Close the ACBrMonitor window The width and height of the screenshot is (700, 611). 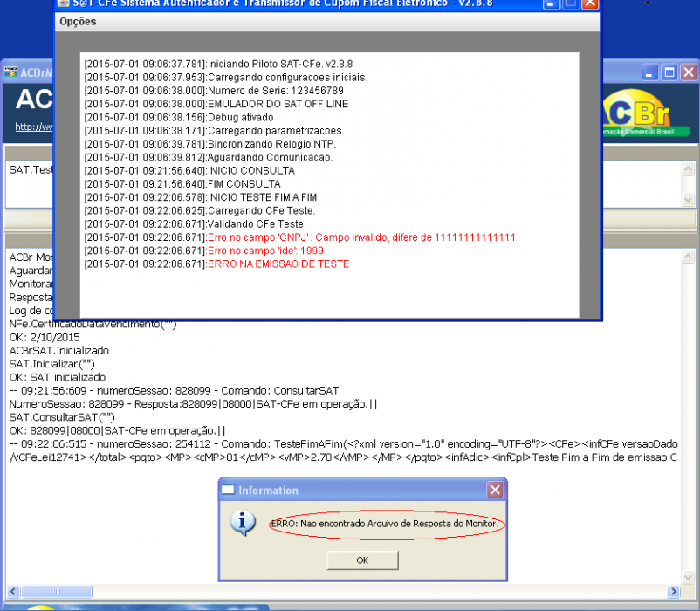click(x=689, y=72)
